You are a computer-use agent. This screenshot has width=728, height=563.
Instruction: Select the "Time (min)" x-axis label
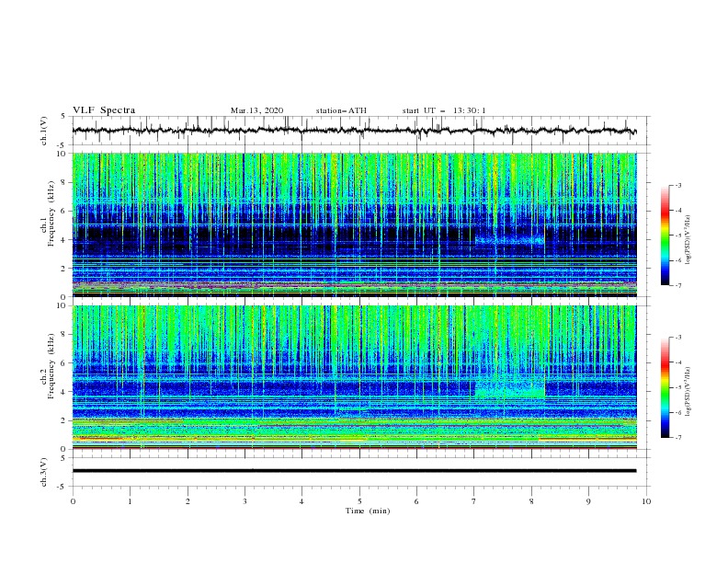click(368, 511)
